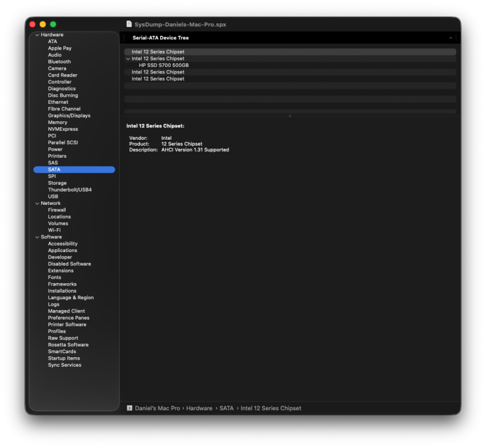
Task: Open Locations entry
Action: point(59,217)
